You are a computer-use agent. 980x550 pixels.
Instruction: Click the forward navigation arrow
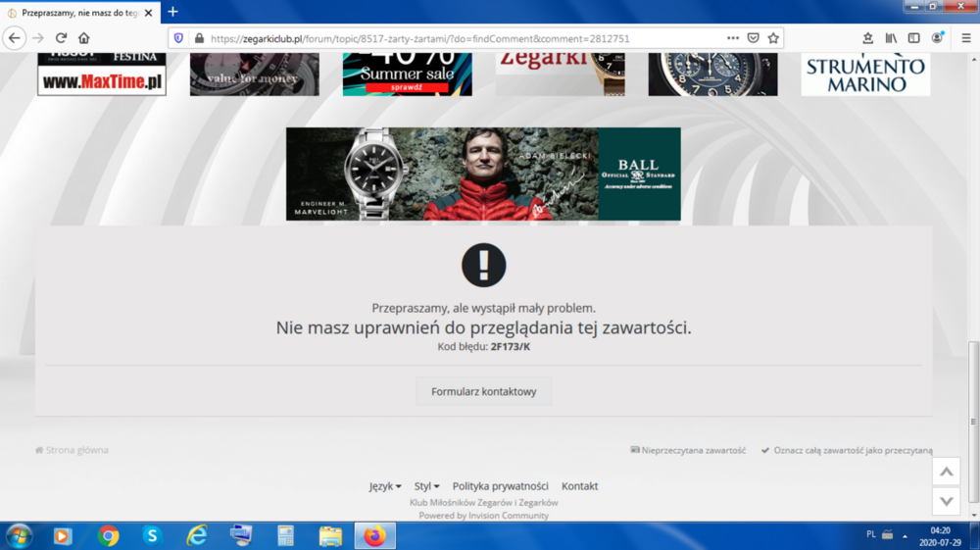38,38
